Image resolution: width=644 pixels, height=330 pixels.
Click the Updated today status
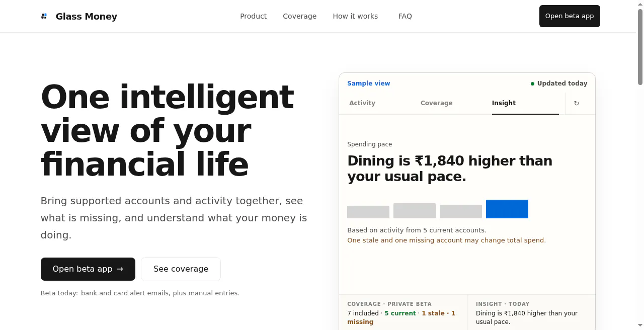(559, 84)
